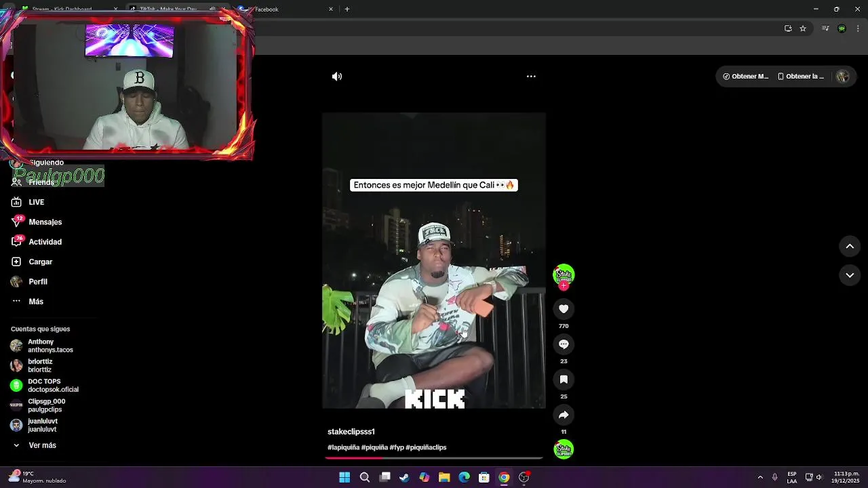Open the Chrome three-dot menu
The image size is (868, 488).
(858, 28)
